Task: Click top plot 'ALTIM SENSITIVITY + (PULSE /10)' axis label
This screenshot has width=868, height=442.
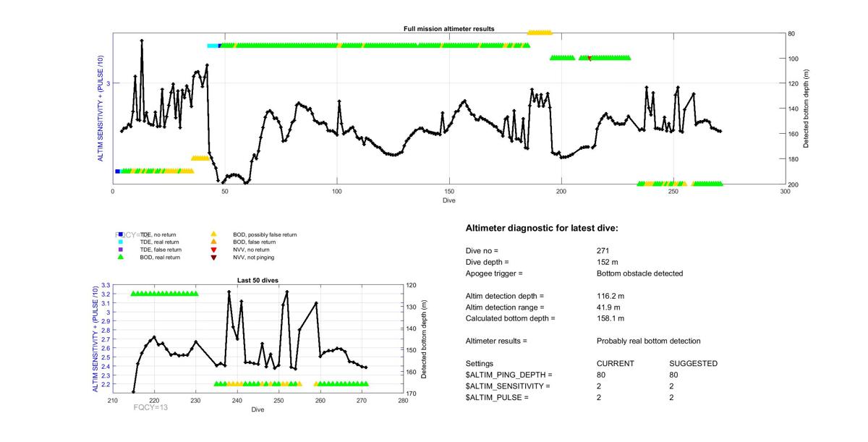Action: click(x=102, y=109)
